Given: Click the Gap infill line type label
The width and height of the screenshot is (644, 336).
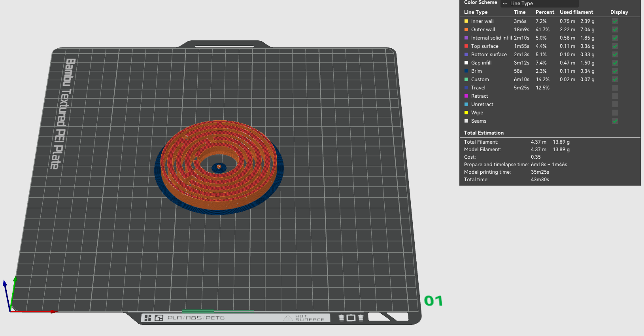Looking at the screenshot, I should [481, 63].
